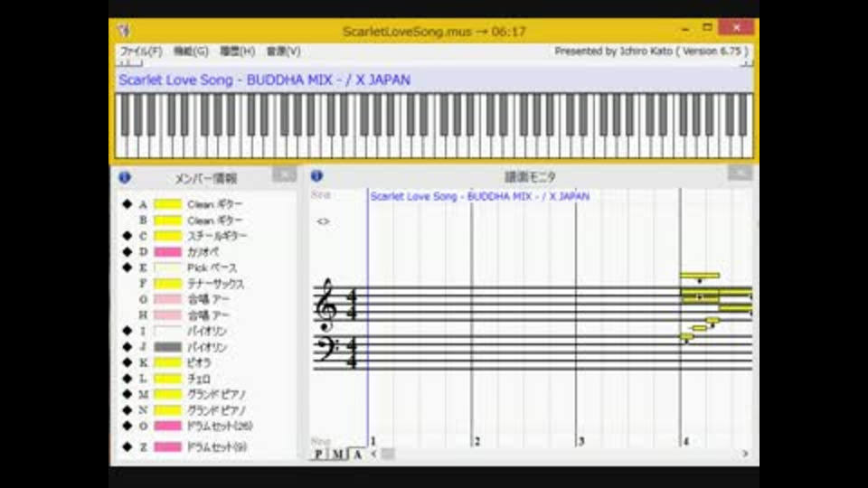
Task: Toggle the diamond marker for member E
Action: pyautogui.click(x=127, y=267)
